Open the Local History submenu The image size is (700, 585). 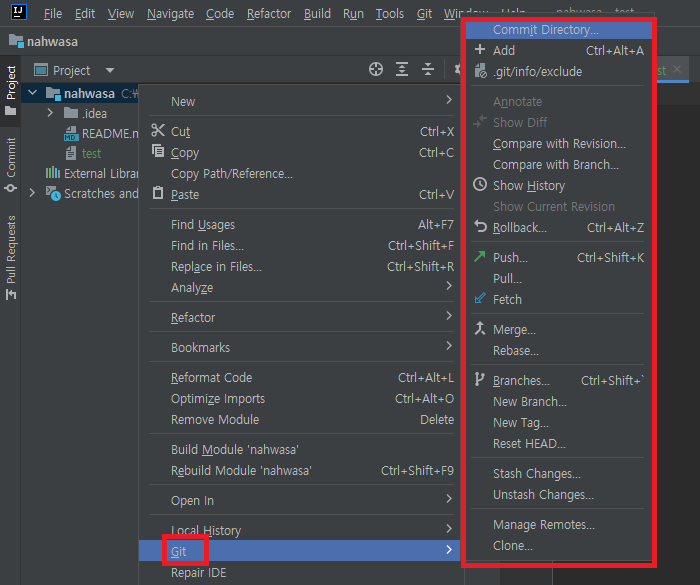point(301,531)
